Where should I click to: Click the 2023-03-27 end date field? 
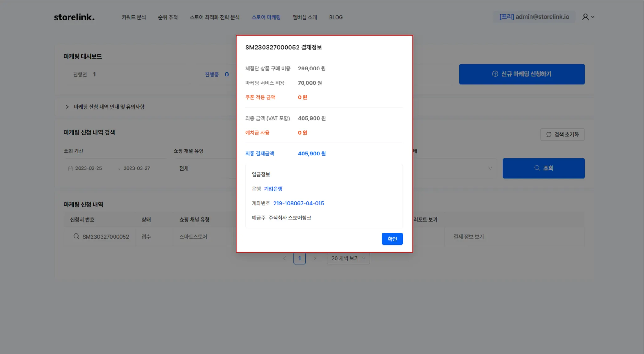click(137, 168)
